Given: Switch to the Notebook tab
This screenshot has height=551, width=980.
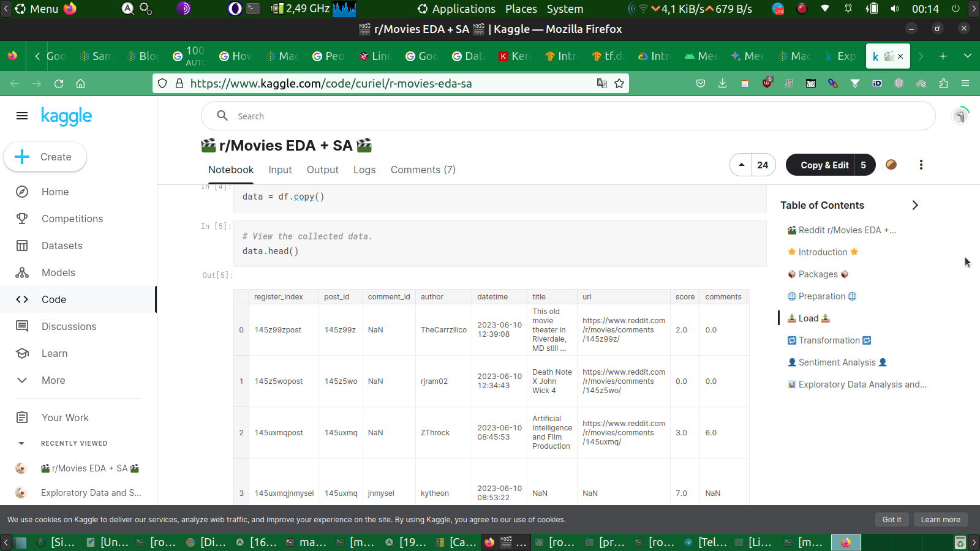Looking at the screenshot, I should point(231,170).
